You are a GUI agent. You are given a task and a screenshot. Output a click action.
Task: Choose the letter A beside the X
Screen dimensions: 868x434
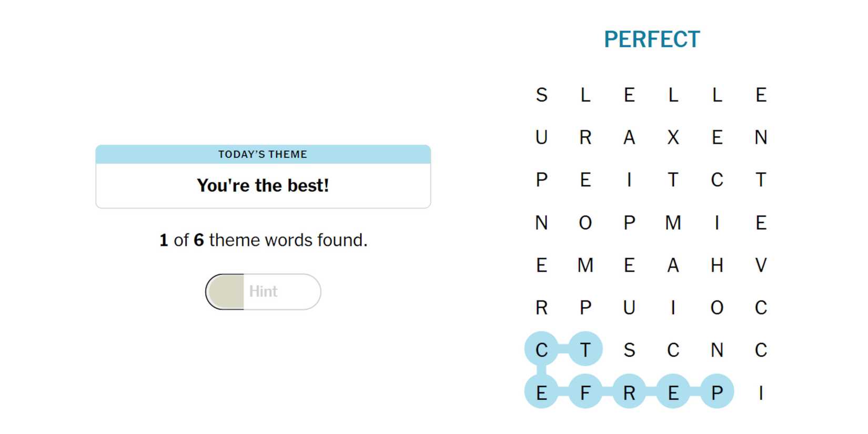[629, 137]
